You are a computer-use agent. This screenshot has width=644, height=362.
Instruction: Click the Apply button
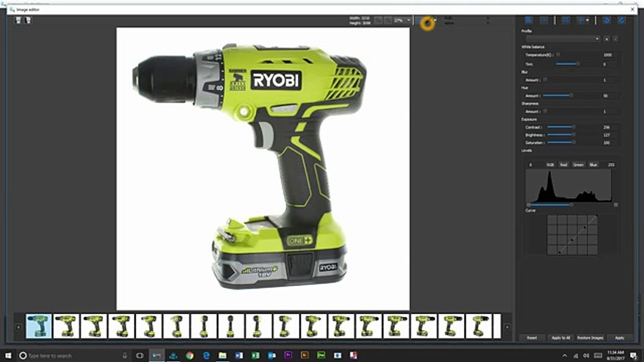[620, 338]
